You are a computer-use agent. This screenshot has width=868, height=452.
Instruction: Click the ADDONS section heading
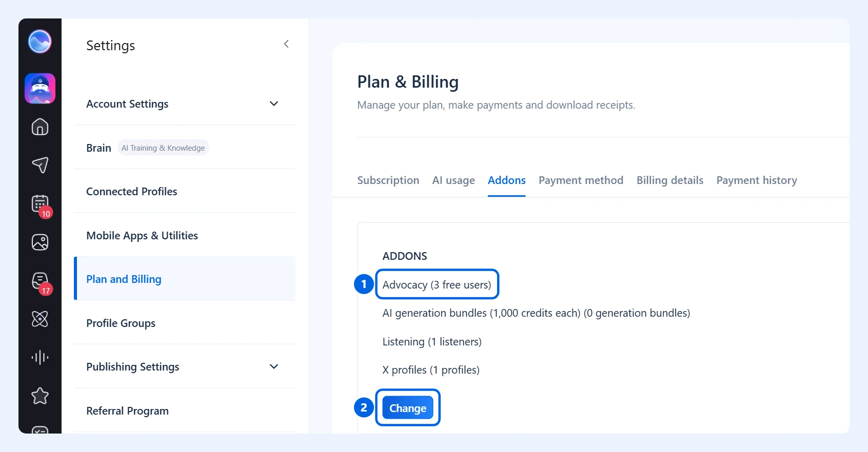click(405, 256)
